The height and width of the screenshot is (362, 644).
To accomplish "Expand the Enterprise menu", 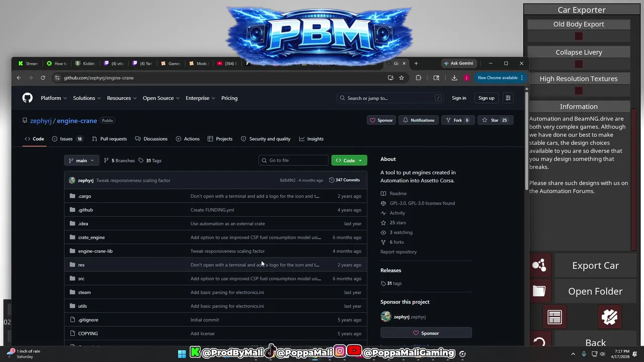I will pos(200,98).
